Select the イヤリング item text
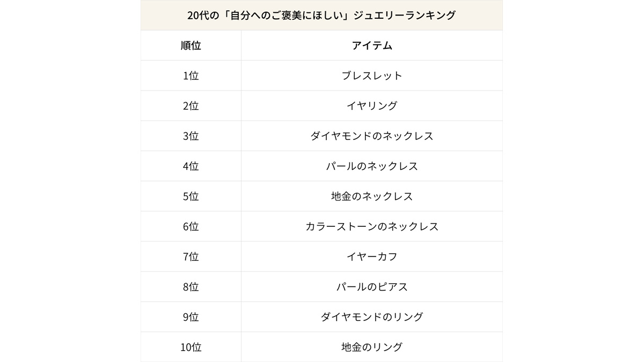Viewport: 644px width, 362px height. (372, 106)
